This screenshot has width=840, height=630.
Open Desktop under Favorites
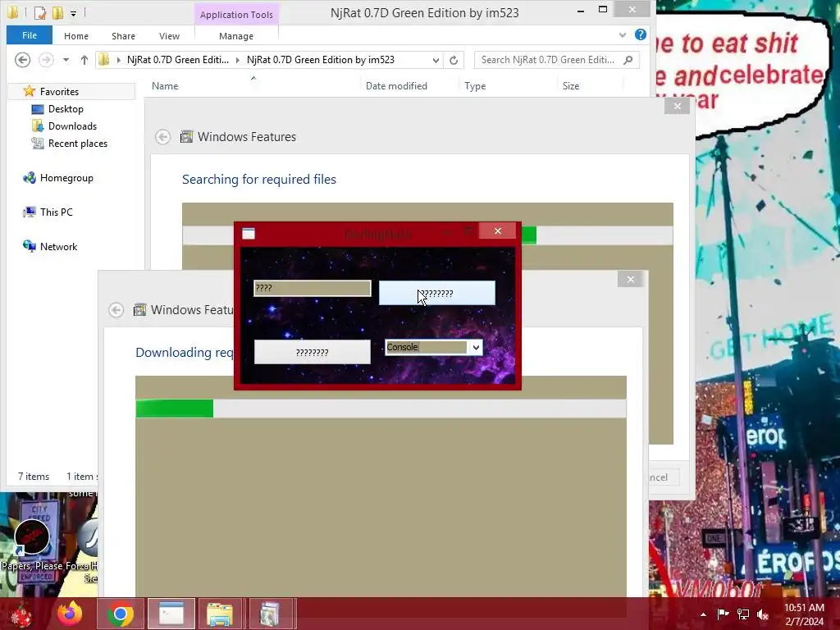pos(66,109)
